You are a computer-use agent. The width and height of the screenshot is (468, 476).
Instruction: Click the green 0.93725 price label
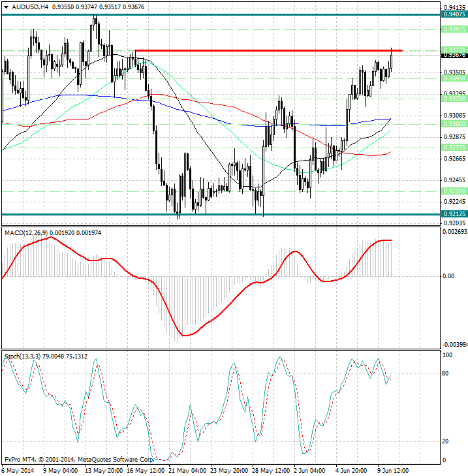point(454,50)
